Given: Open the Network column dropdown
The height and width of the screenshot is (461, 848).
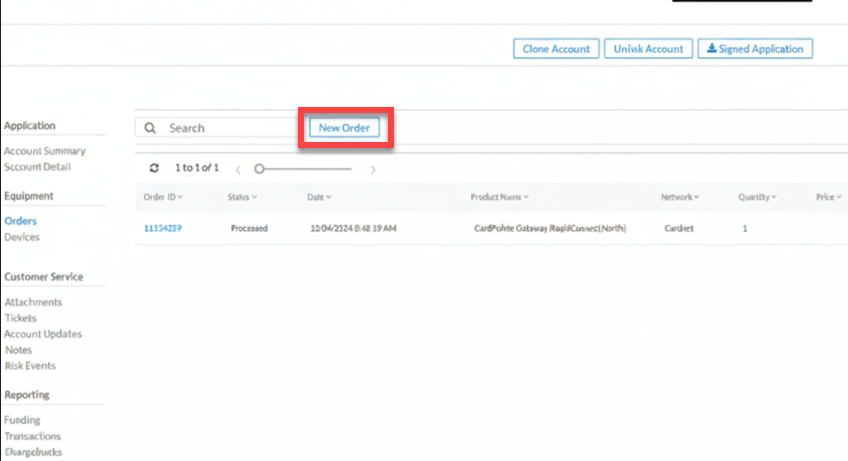Looking at the screenshot, I should (680, 197).
